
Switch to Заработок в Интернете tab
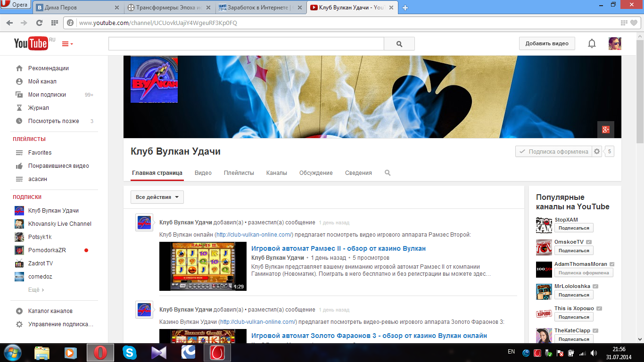(260, 8)
